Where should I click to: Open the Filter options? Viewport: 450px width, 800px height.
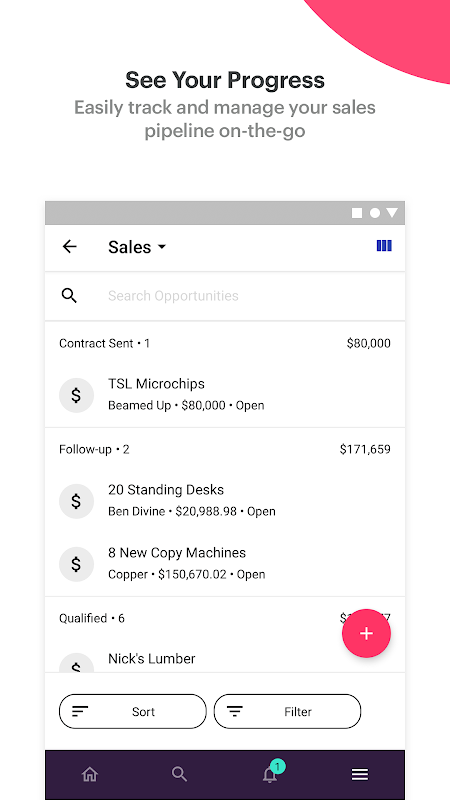[287, 711]
